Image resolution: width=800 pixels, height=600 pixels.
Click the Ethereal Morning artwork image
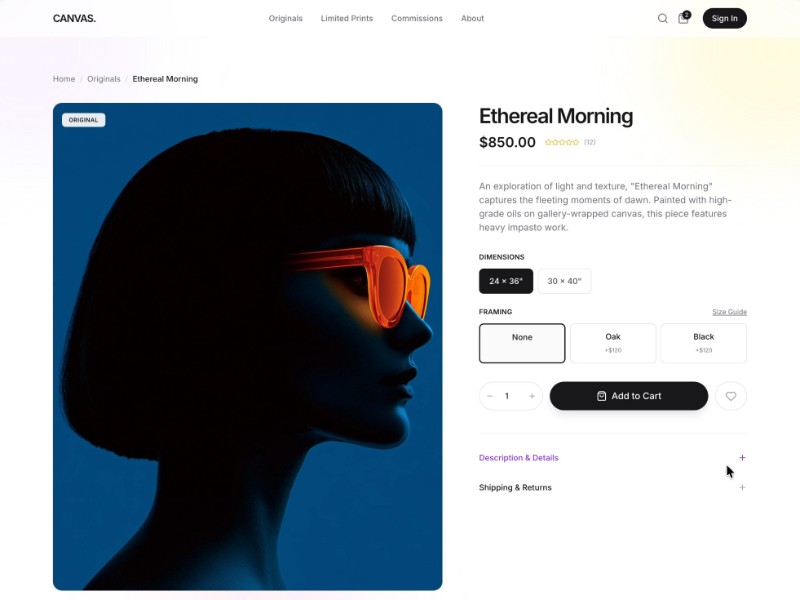[x=247, y=347]
